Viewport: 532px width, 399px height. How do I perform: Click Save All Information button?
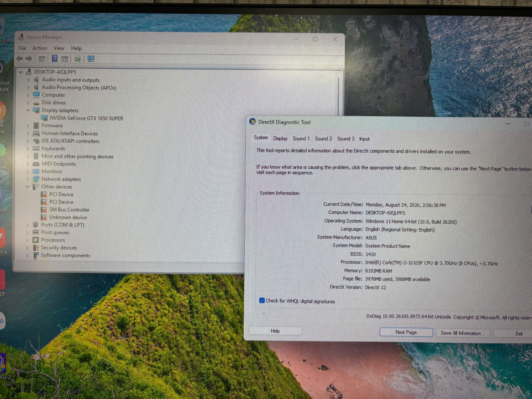tap(463, 333)
